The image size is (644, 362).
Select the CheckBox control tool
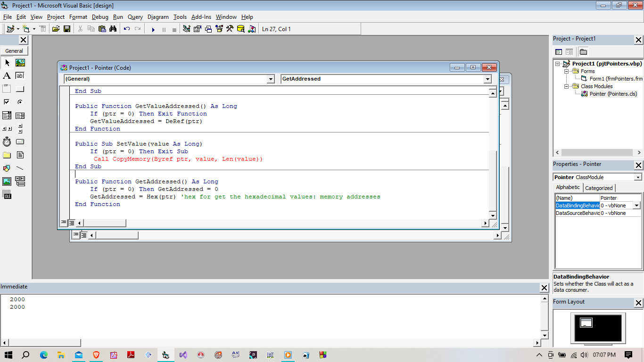pyautogui.click(x=7, y=102)
